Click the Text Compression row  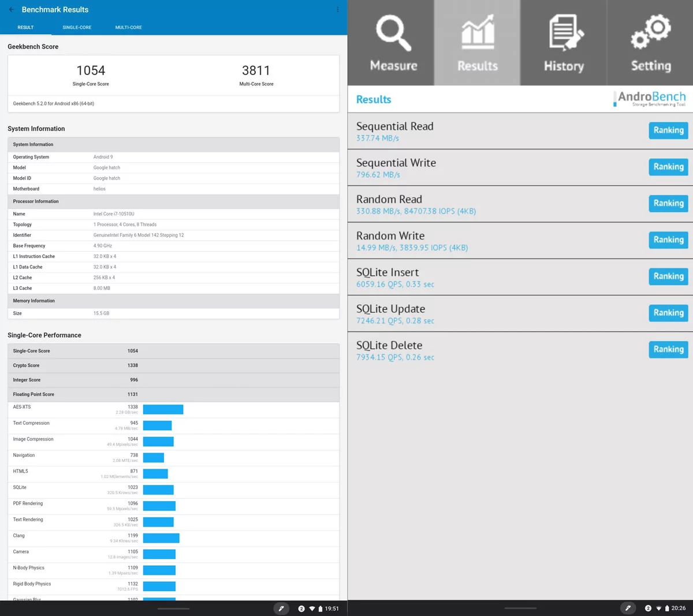tap(173, 425)
